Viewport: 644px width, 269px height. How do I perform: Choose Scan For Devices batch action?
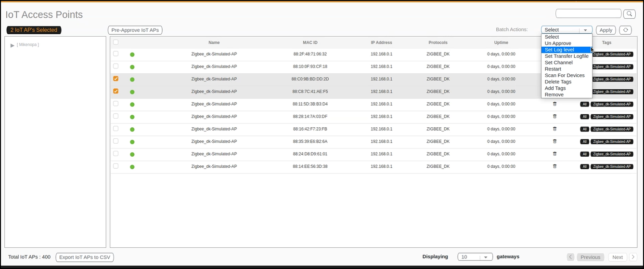click(567, 75)
